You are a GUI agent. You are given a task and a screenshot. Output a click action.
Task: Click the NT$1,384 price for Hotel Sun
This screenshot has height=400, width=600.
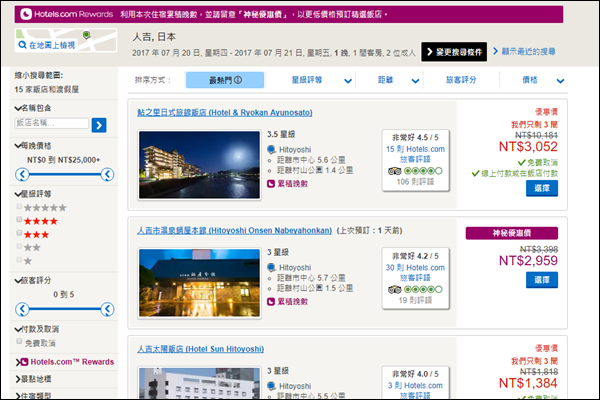[528, 383]
